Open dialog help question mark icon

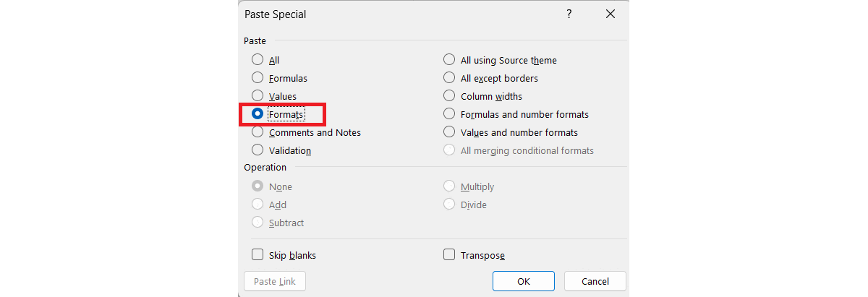coord(569,14)
